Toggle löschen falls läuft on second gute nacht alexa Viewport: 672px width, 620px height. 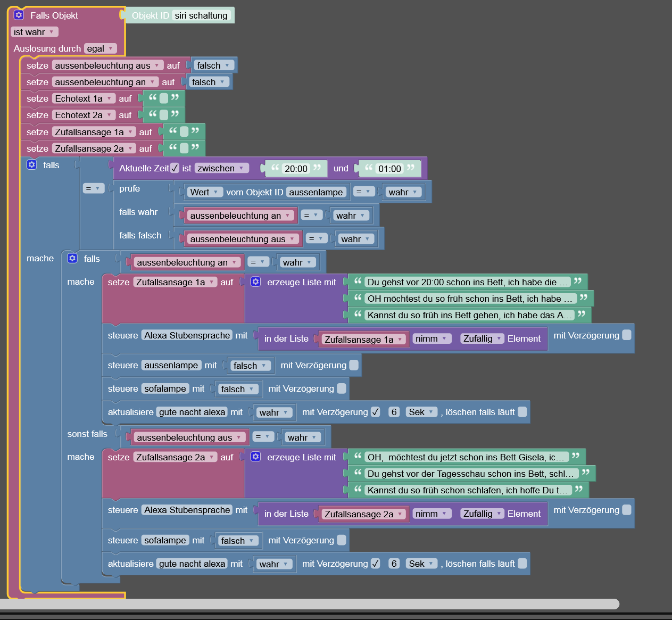(x=522, y=564)
